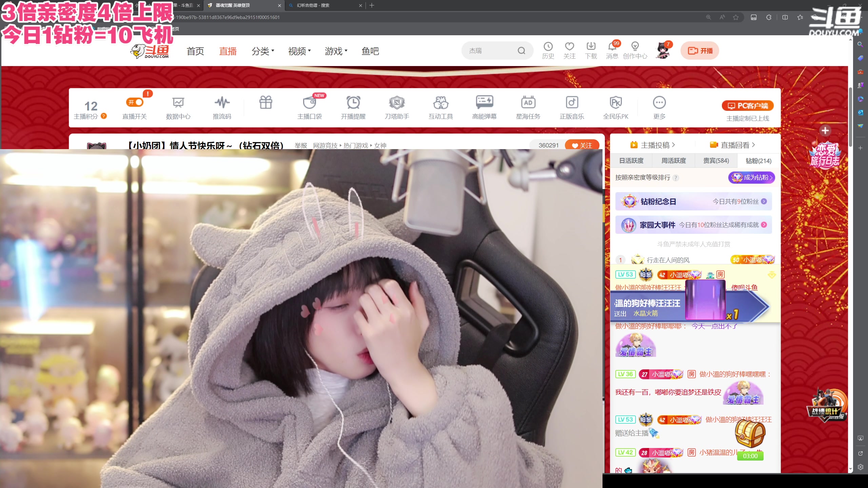This screenshot has width=868, height=488.
Task: Open 网游竞技 category link
Action: point(325,145)
